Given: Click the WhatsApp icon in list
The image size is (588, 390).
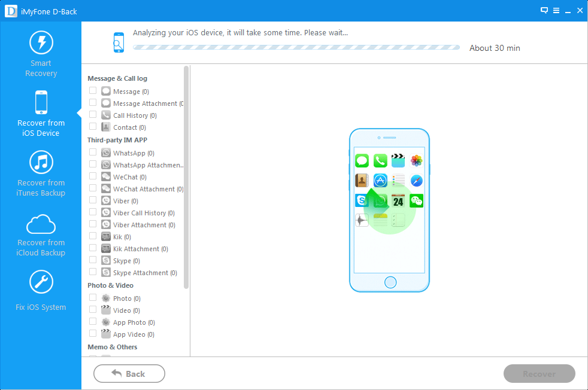Looking at the screenshot, I should [106, 153].
